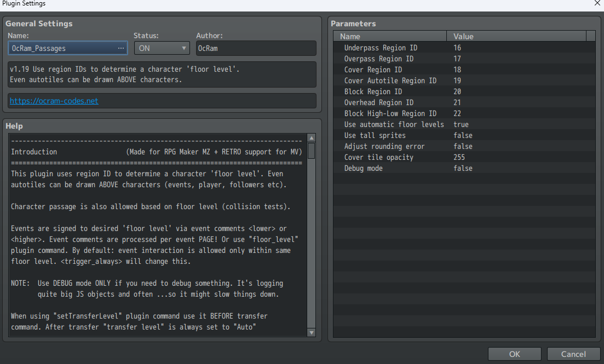Select the Cover Region ID parameter
The width and height of the screenshot is (604, 364).
click(x=464, y=70)
